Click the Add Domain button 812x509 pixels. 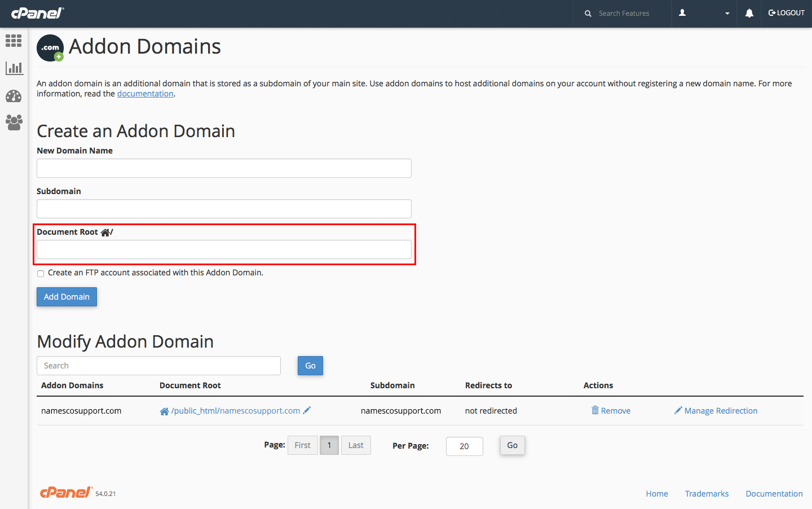click(67, 297)
